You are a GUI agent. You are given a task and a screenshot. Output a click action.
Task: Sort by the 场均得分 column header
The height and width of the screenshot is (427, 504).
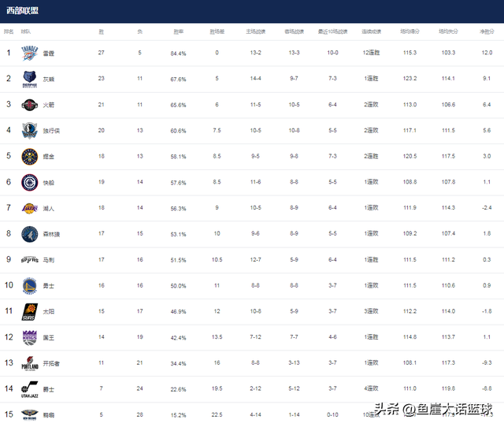click(409, 32)
